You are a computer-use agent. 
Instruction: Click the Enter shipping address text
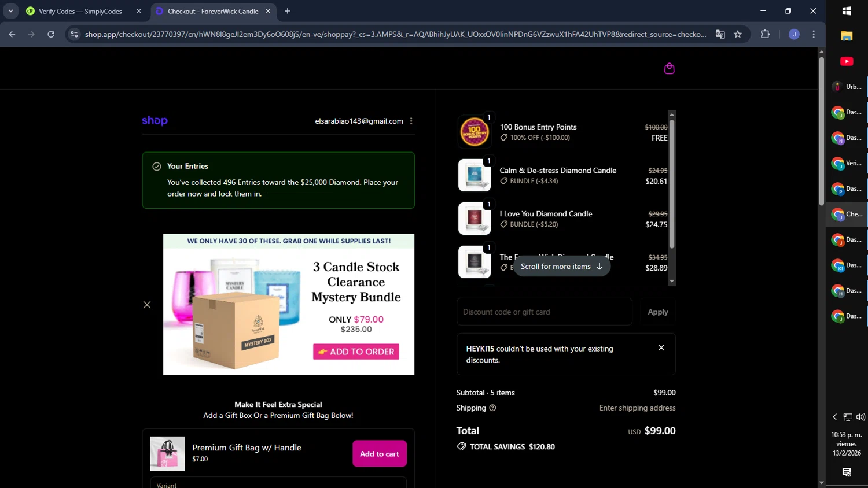click(x=637, y=408)
